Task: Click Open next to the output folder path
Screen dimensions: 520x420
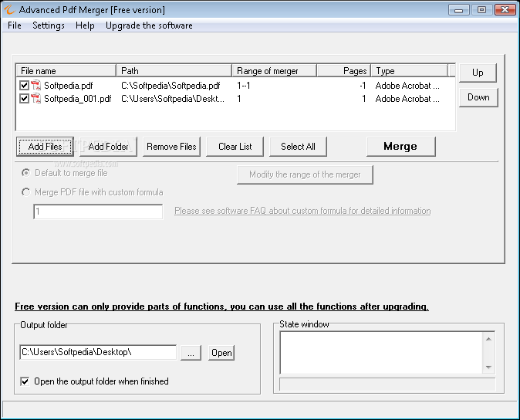Action: (x=221, y=353)
